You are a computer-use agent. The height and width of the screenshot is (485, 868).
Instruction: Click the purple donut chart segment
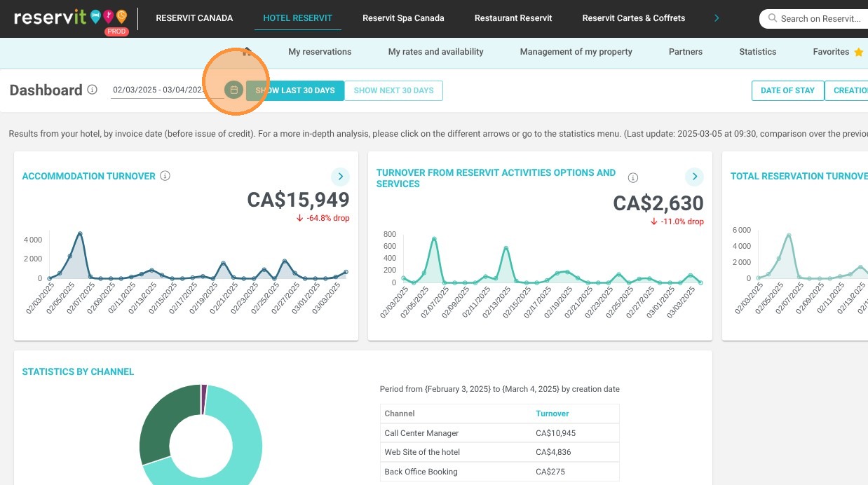point(204,398)
